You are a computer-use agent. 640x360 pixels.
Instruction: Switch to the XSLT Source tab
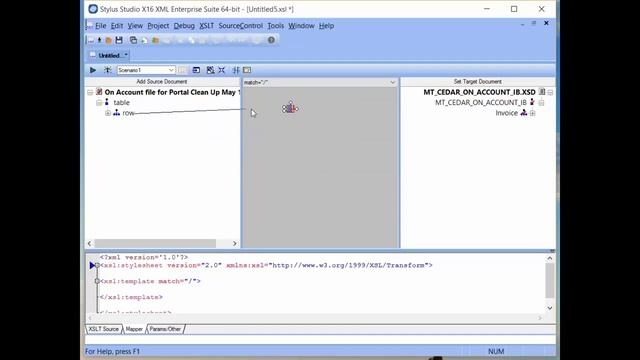104,329
